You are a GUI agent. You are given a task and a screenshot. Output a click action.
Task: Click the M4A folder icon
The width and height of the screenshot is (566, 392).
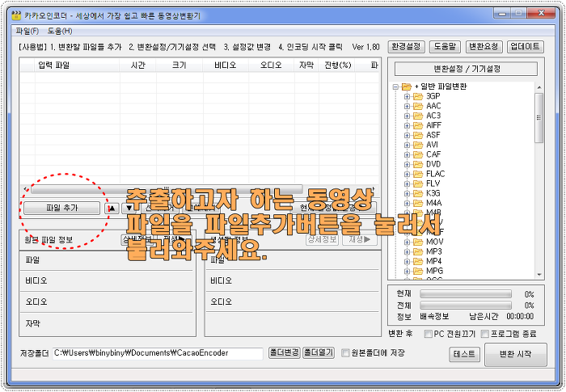coord(418,203)
